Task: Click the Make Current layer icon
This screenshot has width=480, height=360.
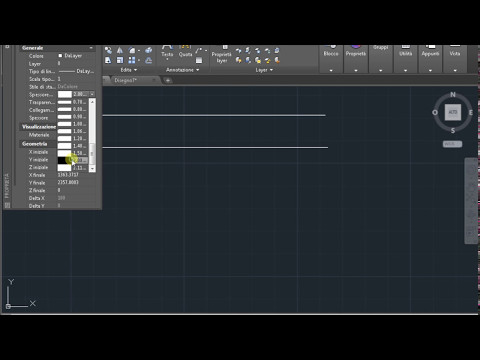Action: tap(277, 50)
